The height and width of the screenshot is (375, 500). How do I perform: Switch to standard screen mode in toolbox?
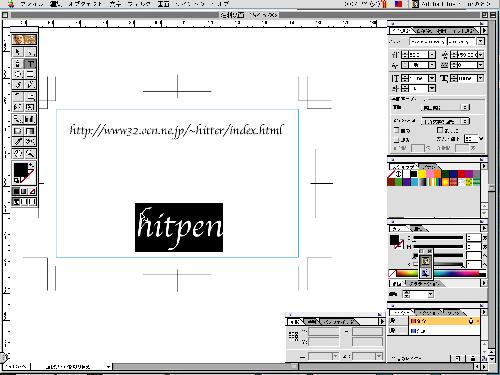(16, 202)
